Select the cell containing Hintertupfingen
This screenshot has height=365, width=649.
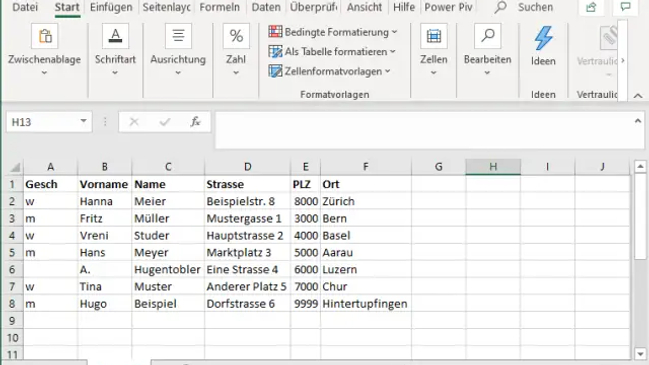(x=365, y=304)
